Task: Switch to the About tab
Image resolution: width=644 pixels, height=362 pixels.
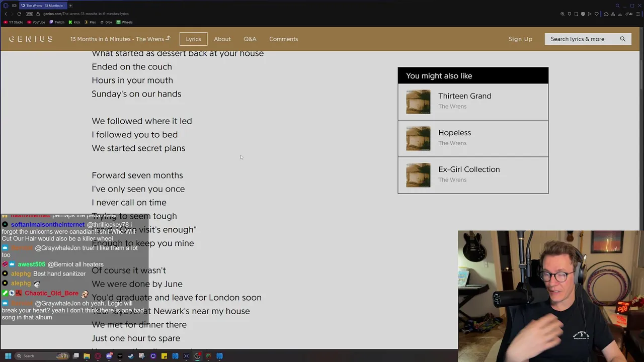Action: pos(222,39)
